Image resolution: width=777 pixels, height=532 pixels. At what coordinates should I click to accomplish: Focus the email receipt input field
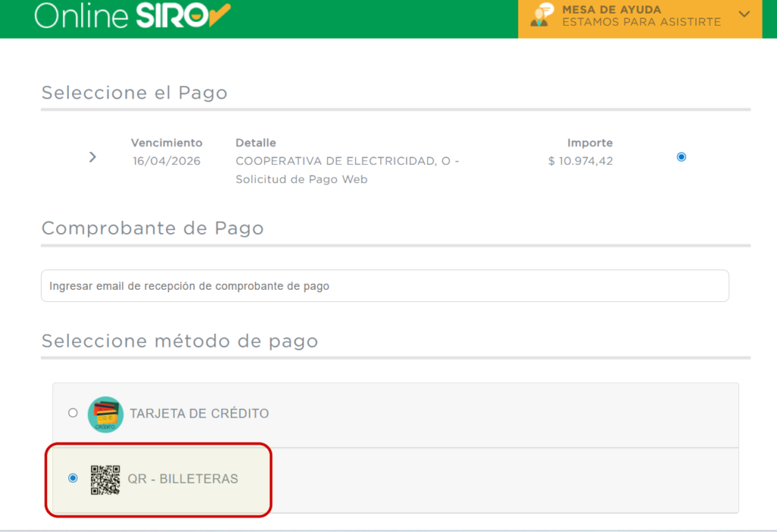coord(385,286)
